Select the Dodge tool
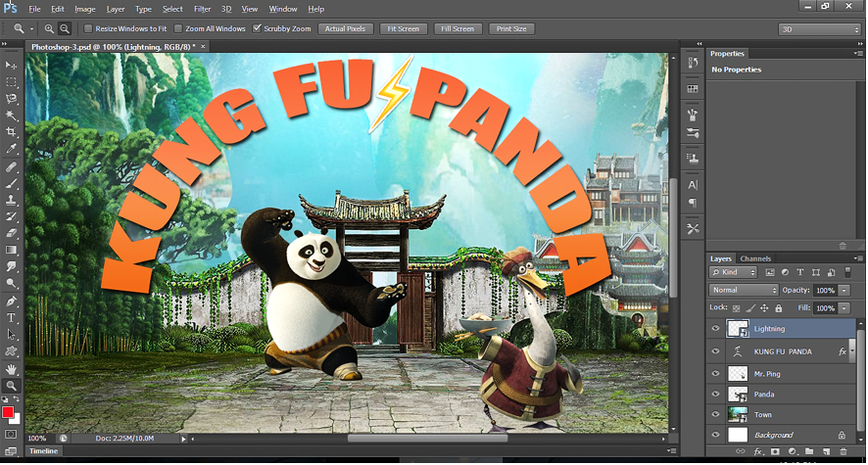868x465 pixels. tap(11, 283)
